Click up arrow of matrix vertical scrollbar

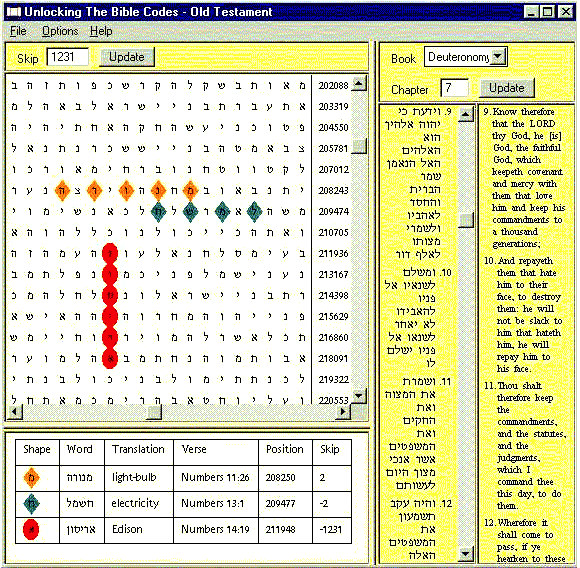pyautogui.click(x=358, y=84)
